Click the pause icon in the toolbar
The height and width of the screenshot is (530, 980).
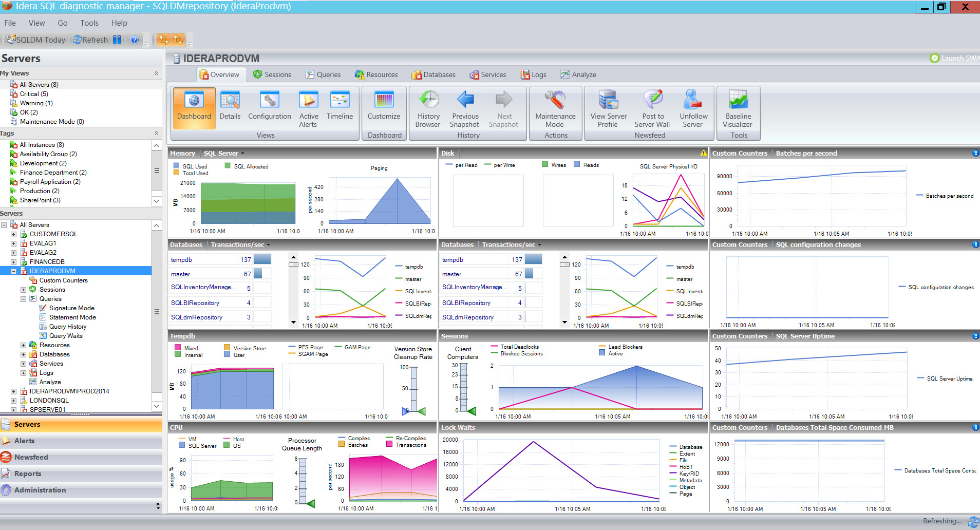117,40
